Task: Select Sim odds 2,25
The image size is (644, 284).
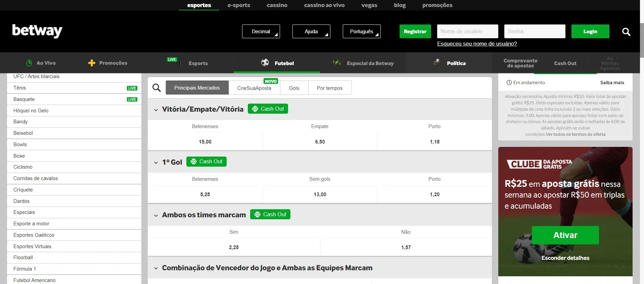Action: coord(234,247)
